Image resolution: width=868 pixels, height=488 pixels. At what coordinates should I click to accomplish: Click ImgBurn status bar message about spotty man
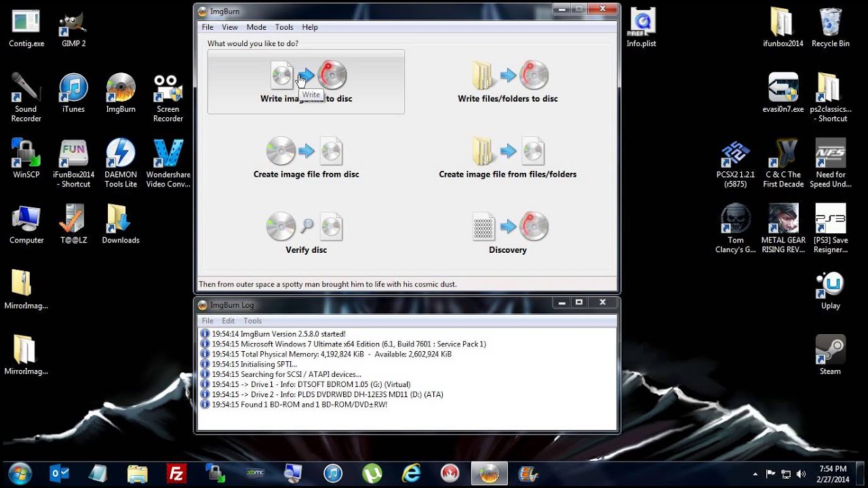click(x=328, y=284)
